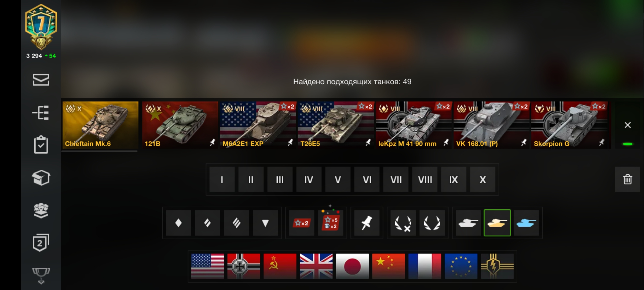Image resolution: width=644 pixels, height=290 pixels.
Task: Click the trash icon to clear filters
Action: (627, 179)
